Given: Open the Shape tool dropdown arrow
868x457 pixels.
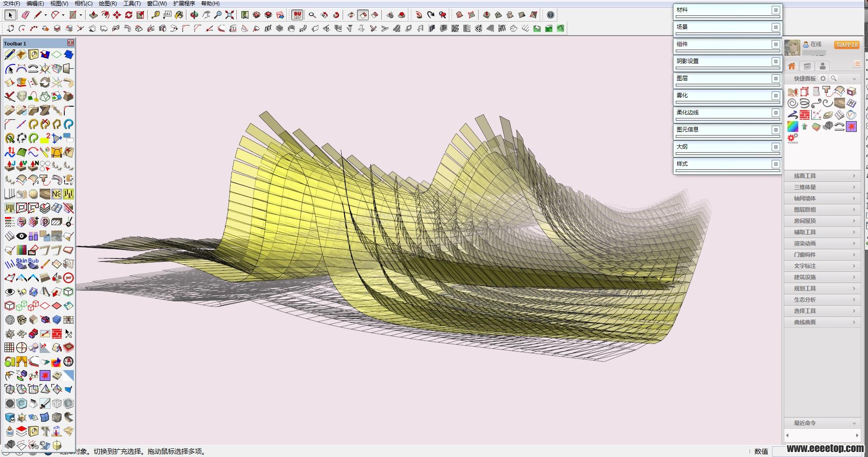Looking at the screenshot, I should tap(81, 15).
